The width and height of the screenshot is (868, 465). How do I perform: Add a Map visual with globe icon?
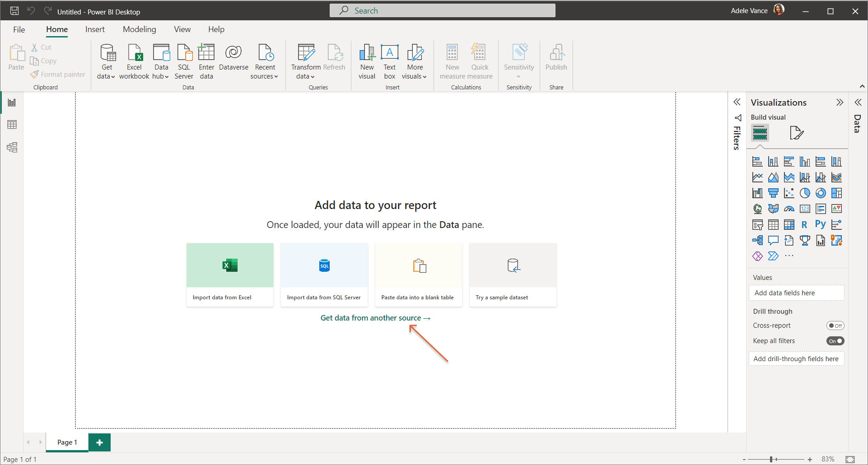click(757, 209)
